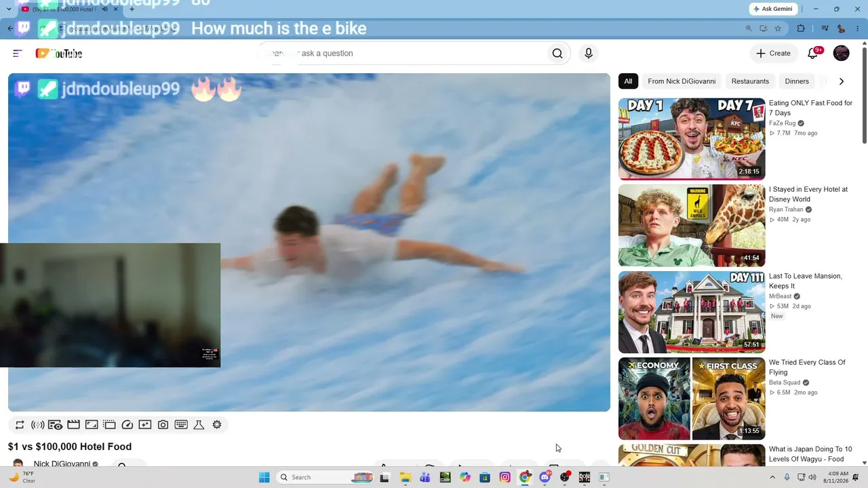Open Nick DiGiovanni channel name below video
The width and height of the screenshot is (868, 488).
[x=62, y=464]
